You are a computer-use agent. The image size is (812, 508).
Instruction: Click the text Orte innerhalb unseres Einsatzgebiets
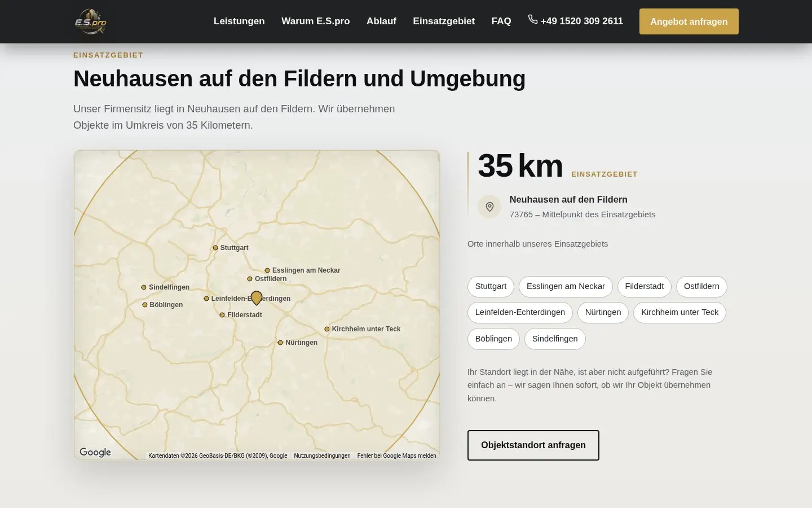[x=537, y=244]
